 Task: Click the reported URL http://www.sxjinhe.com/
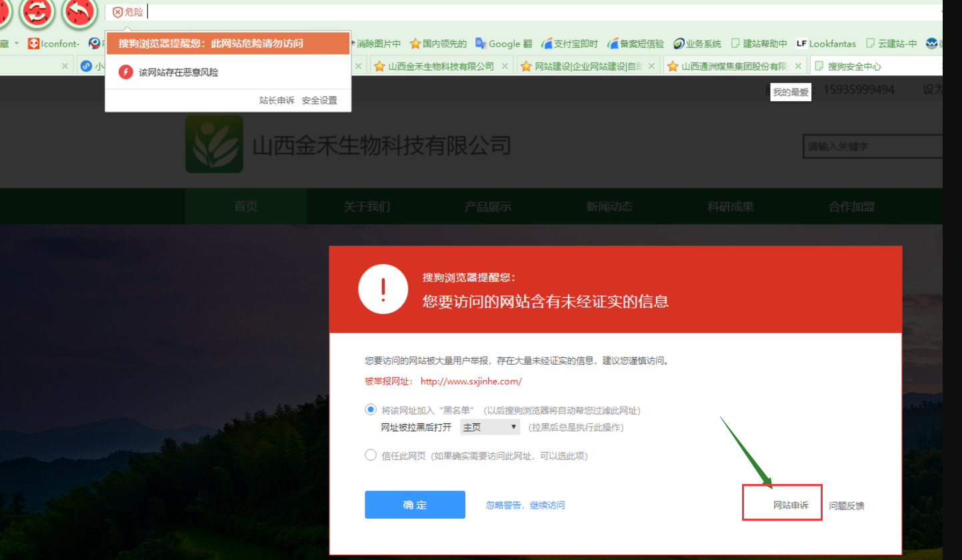click(471, 381)
